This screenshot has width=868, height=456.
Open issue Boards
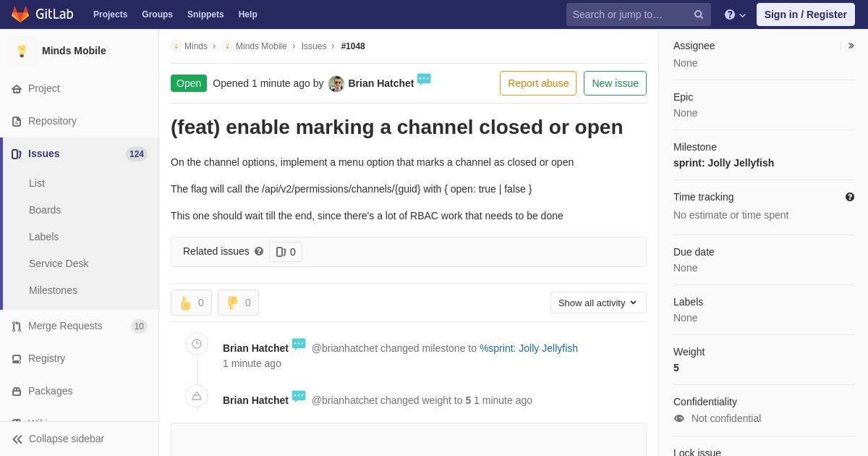pos(45,210)
